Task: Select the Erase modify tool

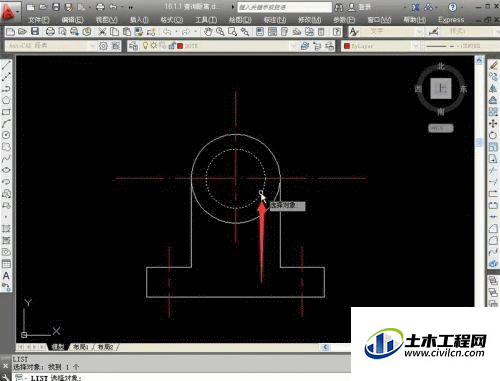Action: tap(493, 65)
